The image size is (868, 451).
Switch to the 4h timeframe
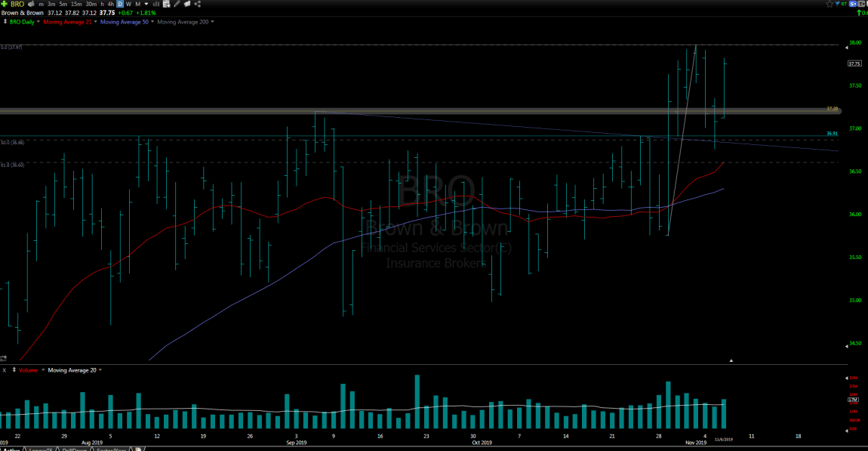point(111,4)
